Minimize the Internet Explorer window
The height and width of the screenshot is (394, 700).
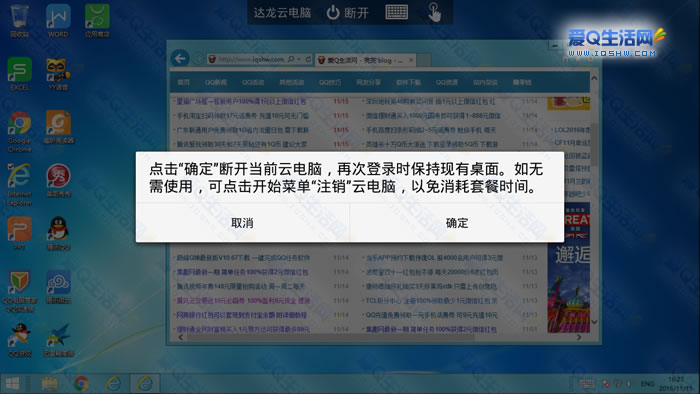(555, 46)
